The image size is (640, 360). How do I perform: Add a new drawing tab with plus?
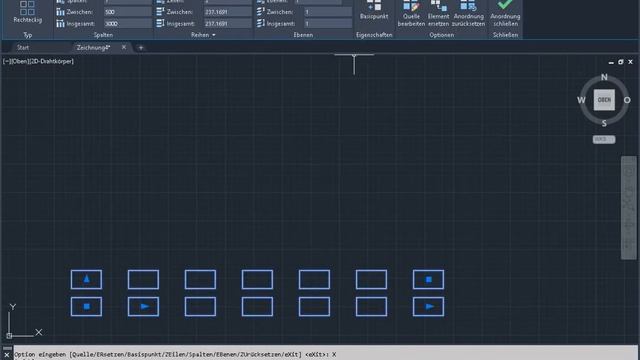[141, 48]
